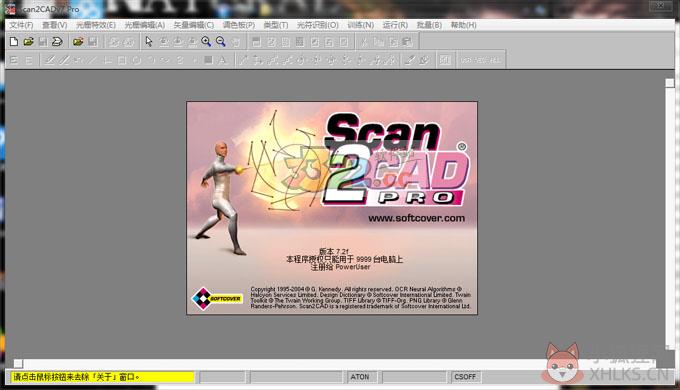Pick the circle drawing tool
This screenshot has height=390, width=680.
(x=136, y=60)
